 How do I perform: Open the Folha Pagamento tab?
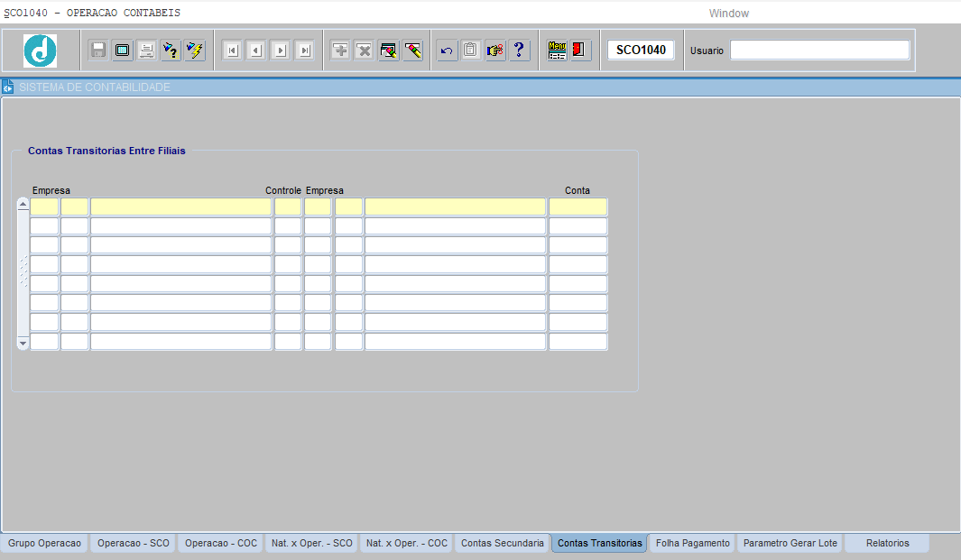(x=692, y=544)
